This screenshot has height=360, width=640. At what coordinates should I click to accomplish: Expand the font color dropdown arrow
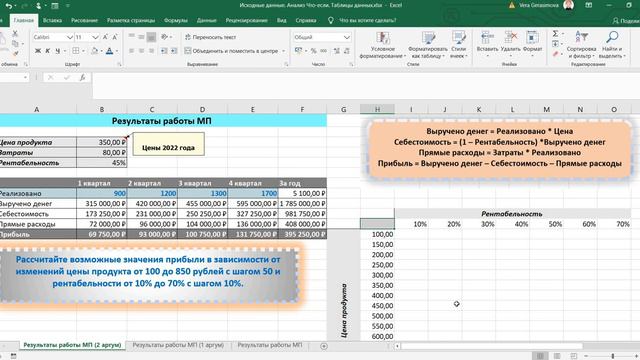[117, 51]
